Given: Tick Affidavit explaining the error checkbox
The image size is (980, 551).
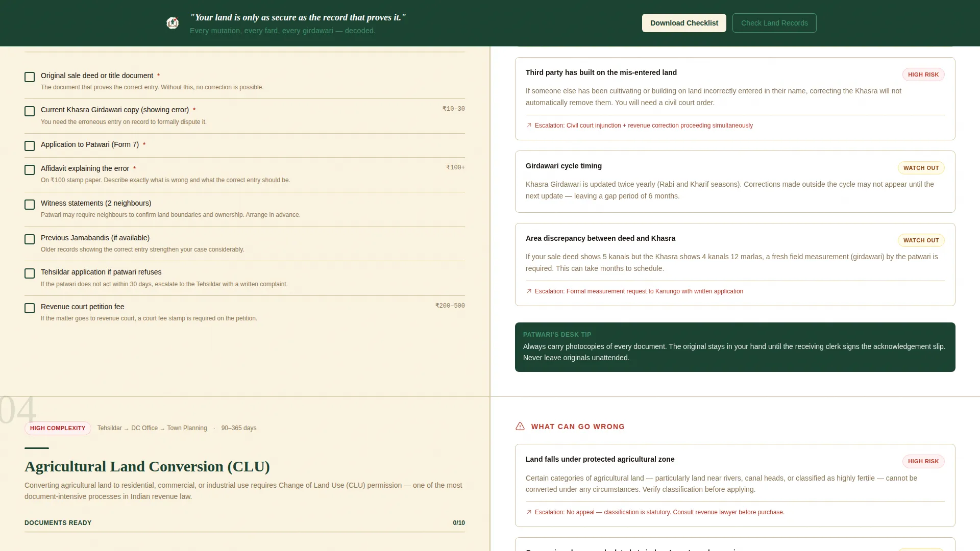Looking at the screenshot, I should [x=30, y=170].
